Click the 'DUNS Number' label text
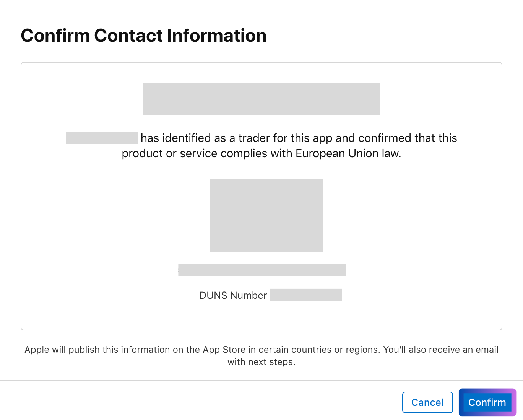 [233, 295]
